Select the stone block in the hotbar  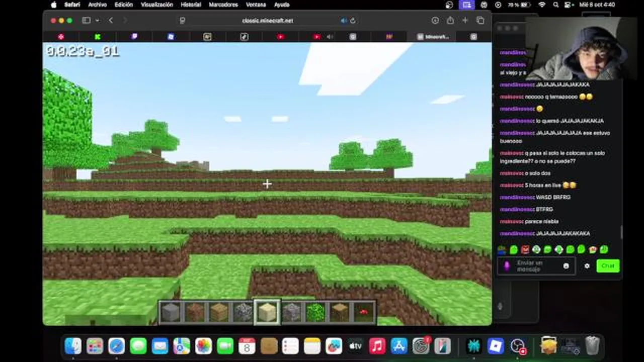point(170,312)
